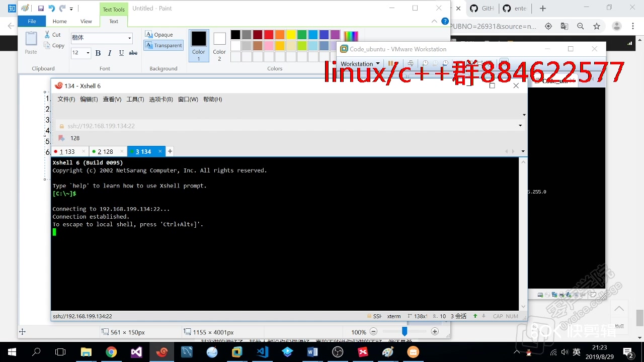Open OBS Studio from the taskbar
The image size is (644, 362).
click(338, 352)
